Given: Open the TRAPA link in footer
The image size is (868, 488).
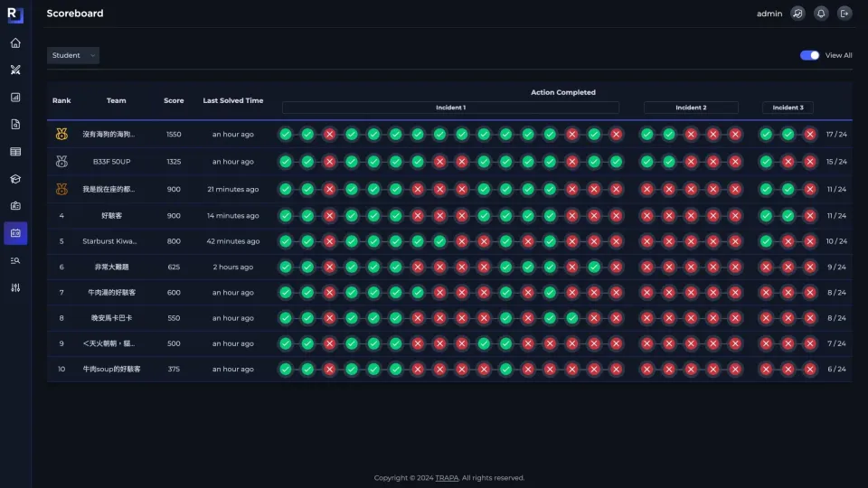Looking at the screenshot, I should tap(447, 477).
